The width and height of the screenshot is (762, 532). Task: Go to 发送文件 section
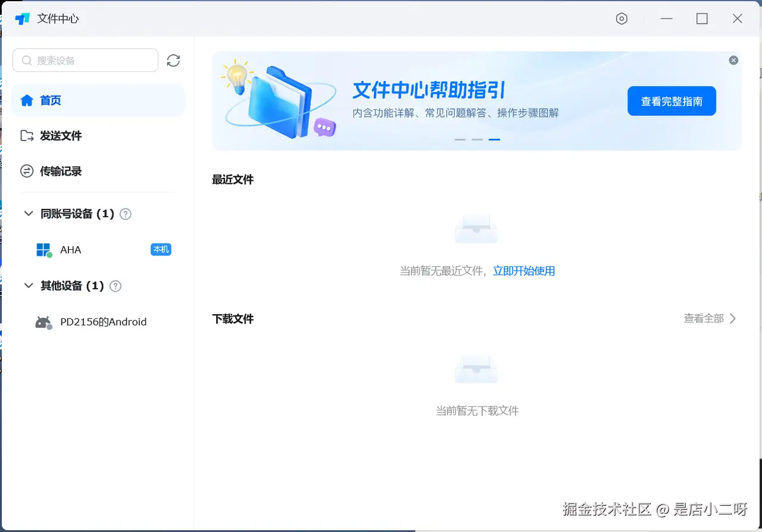98,136
